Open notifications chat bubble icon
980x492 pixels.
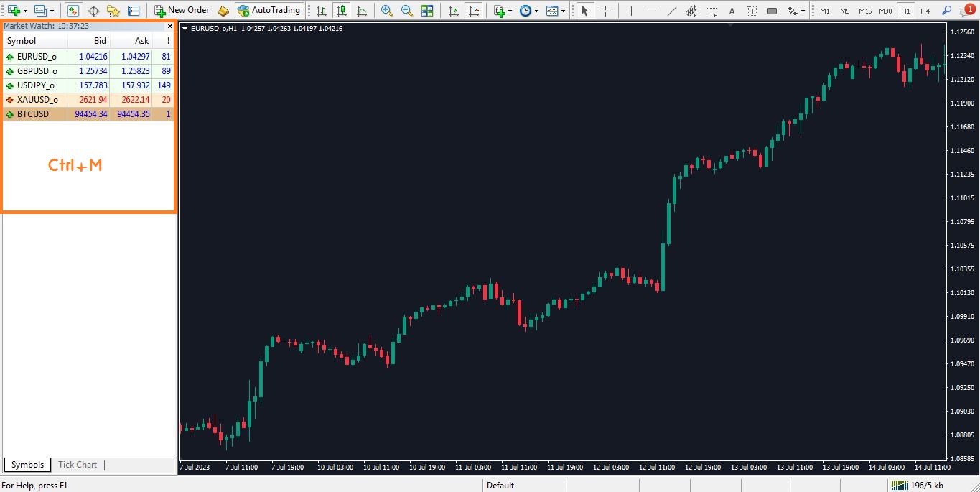pyautogui.click(x=966, y=11)
